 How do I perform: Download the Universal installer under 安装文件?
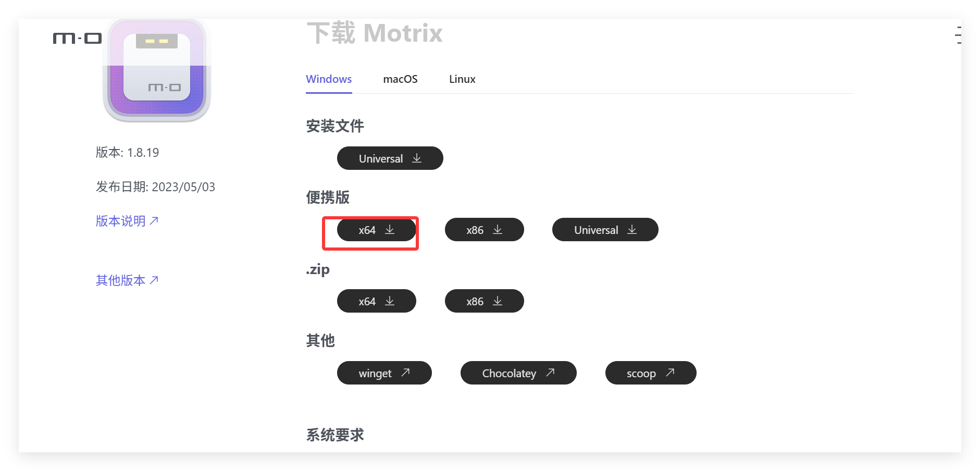point(390,158)
